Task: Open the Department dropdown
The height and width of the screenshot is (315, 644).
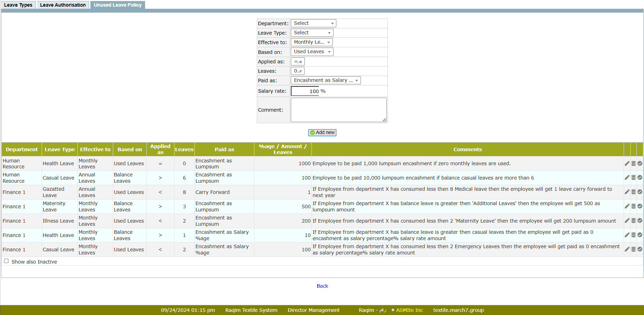Action: point(313,23)
